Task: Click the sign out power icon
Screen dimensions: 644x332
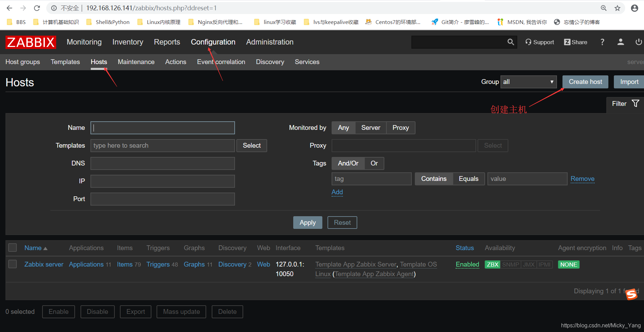Action: tap(639, 42)
